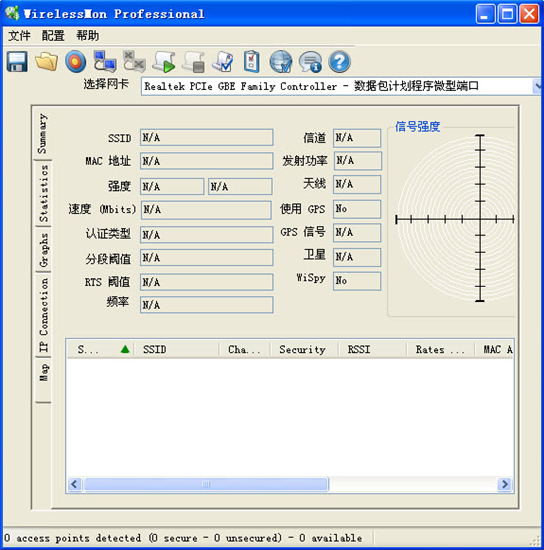Open the 文件 menu
The width and height of the screenshot is (544, 550).
[19, 35]
